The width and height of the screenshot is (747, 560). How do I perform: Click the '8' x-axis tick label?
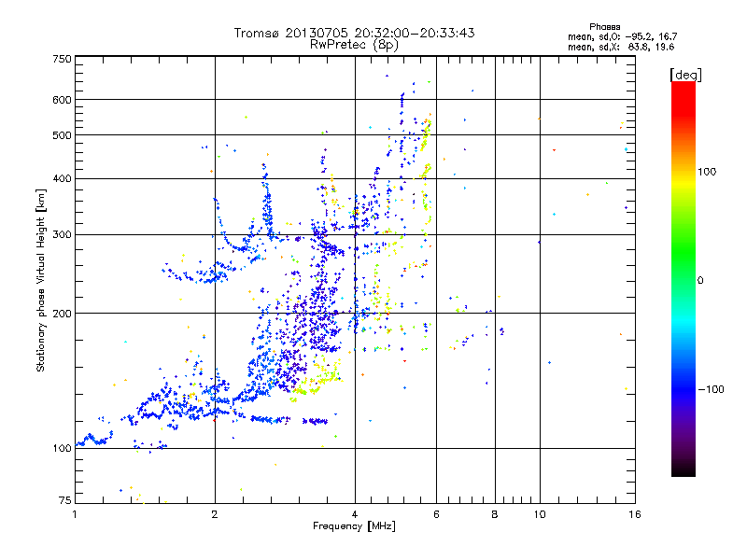coord(495,514)
